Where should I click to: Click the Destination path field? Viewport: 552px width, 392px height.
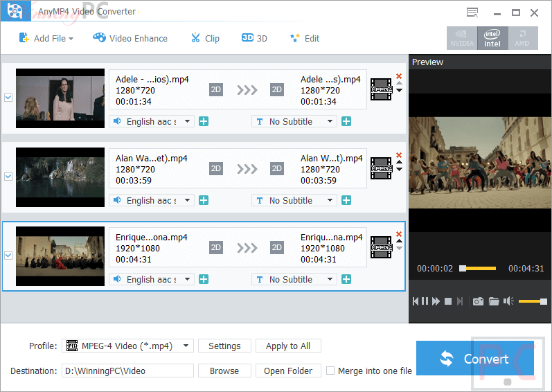[128, 371]
